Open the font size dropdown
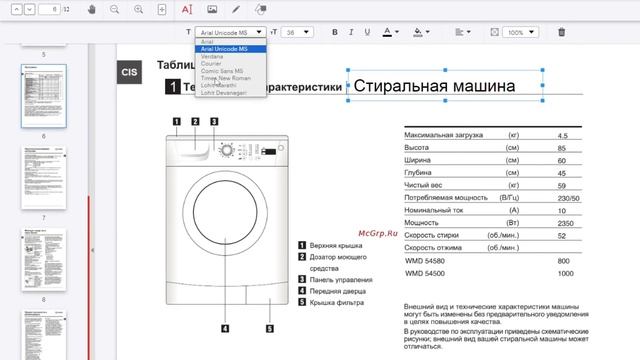Image resolution: width=640 pixels, height=360 pixels. click(x=297, y=32)
